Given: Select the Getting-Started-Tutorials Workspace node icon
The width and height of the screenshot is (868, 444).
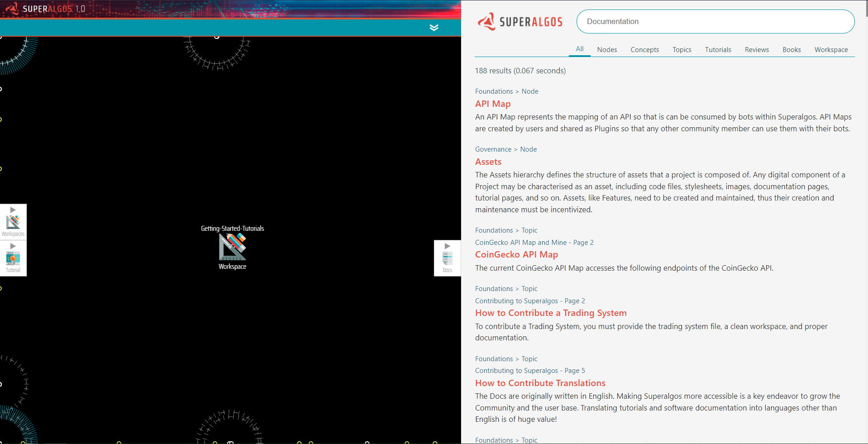Looking at the screenshot, I should point(232,247).
